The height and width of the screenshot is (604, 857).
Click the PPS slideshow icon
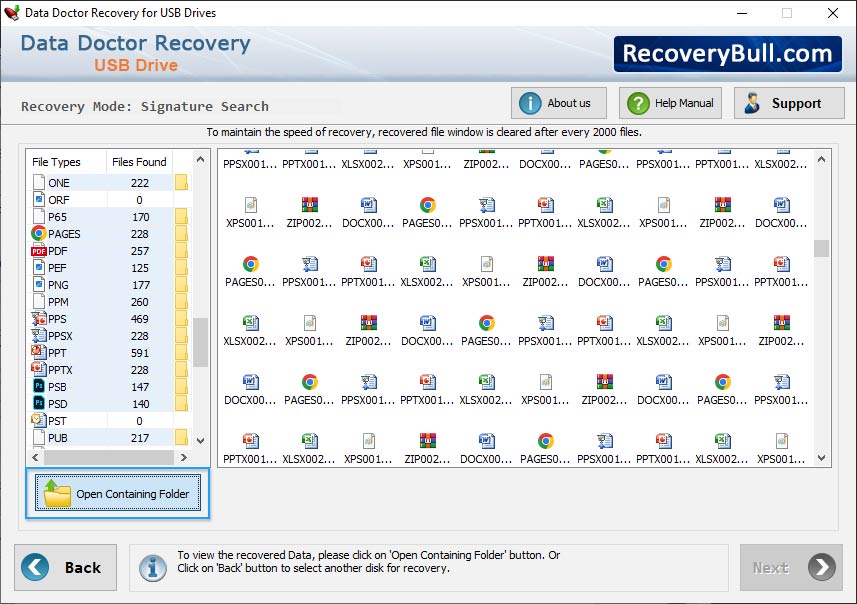pos(39,318)
